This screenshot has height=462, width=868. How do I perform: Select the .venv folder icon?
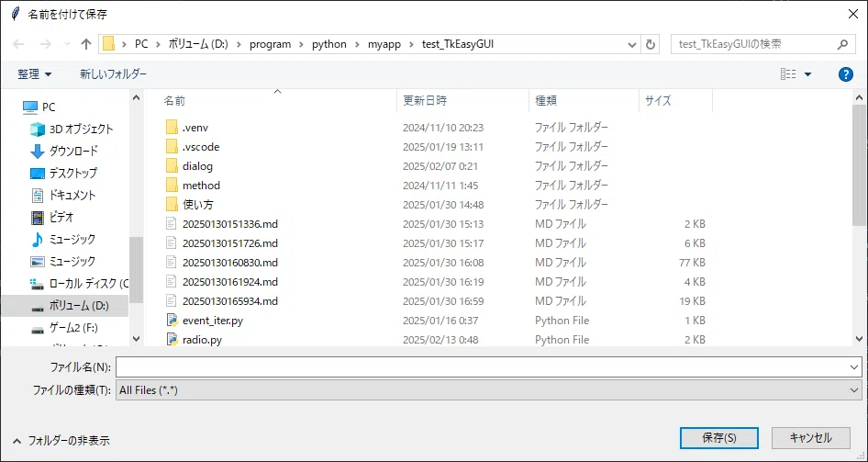coord(172,128)
